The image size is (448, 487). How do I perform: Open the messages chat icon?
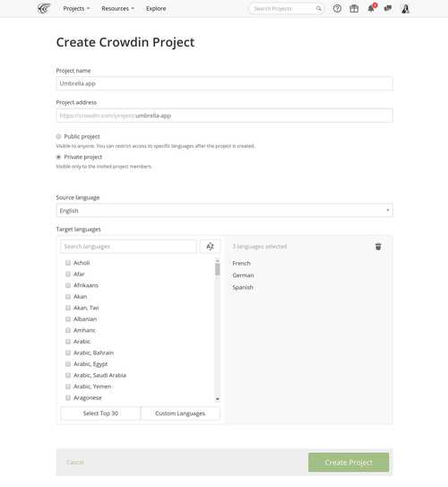pos(388,8)
